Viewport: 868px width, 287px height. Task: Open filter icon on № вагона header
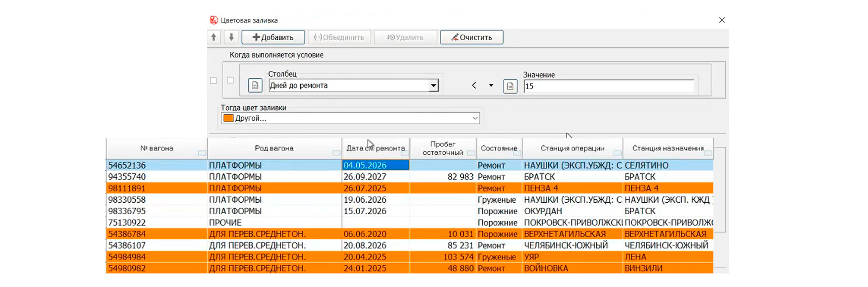tap(202, 153)
